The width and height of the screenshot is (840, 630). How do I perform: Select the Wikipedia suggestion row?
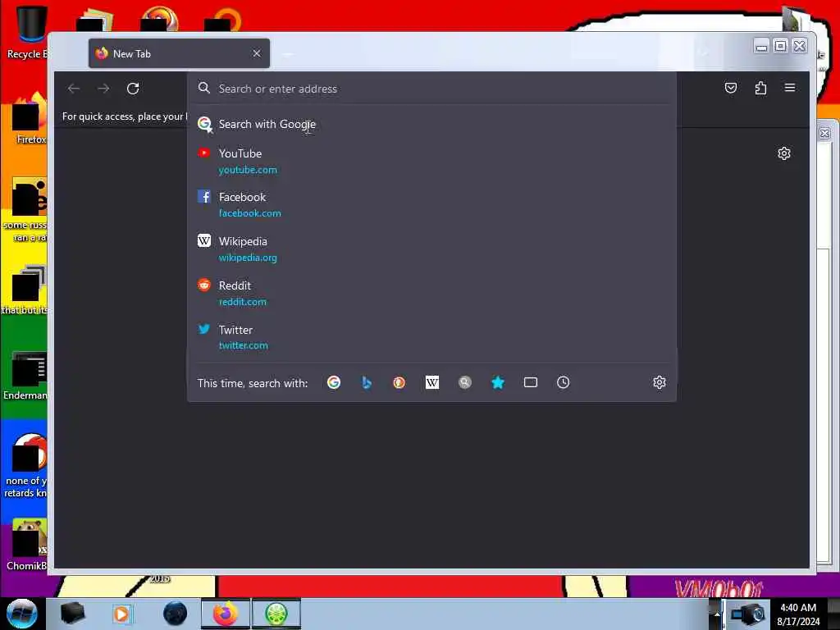point(431,249)
